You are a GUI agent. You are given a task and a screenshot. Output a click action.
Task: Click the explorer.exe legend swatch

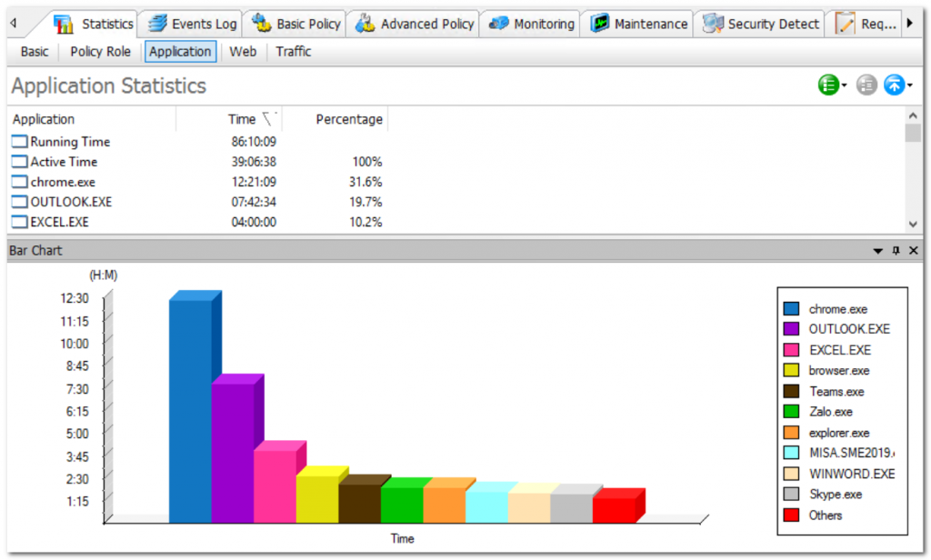click(x=791, y=433)
